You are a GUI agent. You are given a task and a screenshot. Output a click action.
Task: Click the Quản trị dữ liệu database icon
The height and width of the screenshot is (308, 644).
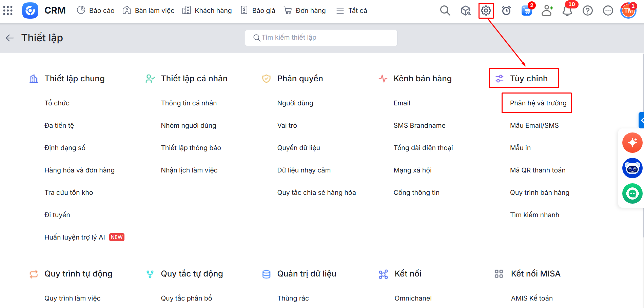click(x=267, y=274)
